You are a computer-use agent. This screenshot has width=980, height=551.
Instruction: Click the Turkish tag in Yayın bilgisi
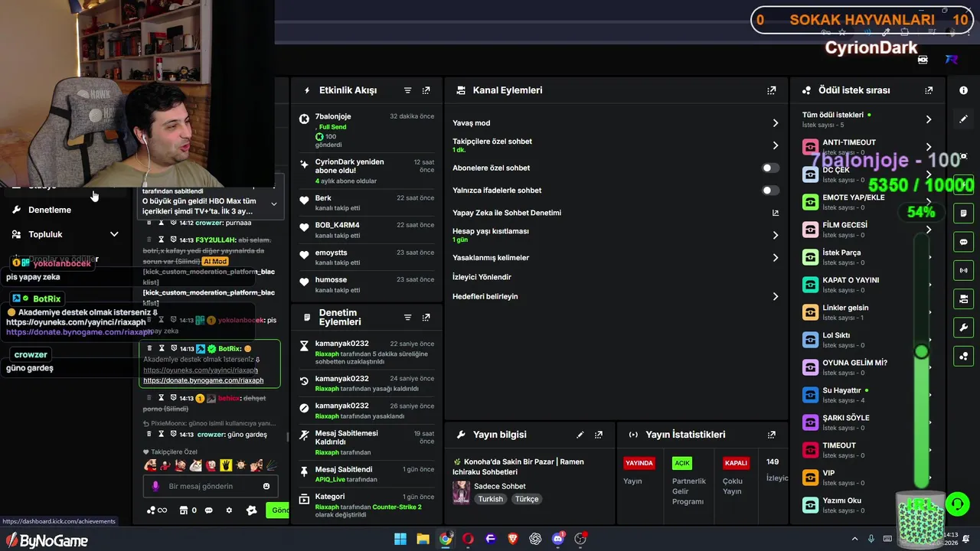(491, 499)
